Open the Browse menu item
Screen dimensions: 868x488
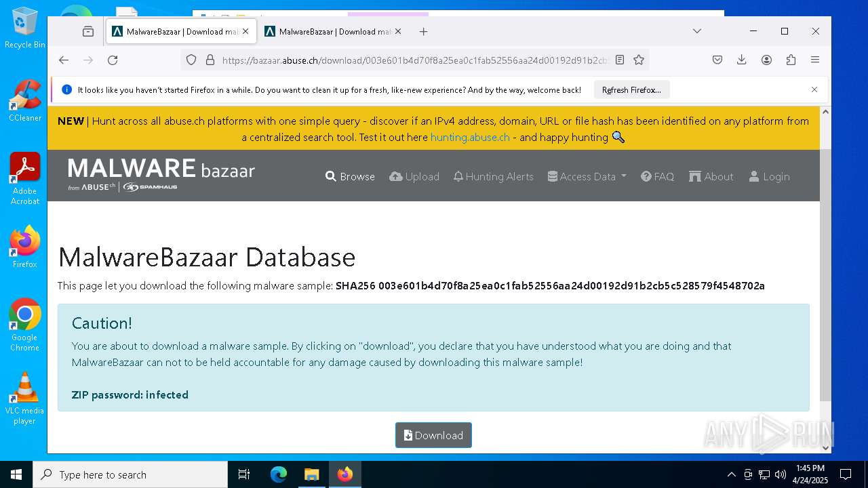tap(350, 176)
